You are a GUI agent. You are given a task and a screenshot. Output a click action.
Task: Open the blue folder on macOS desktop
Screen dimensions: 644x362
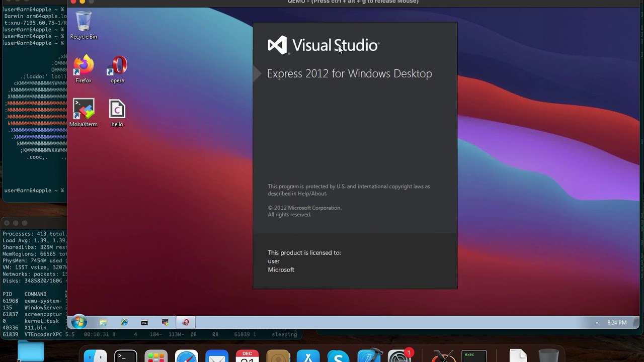[x=31, y=351]
